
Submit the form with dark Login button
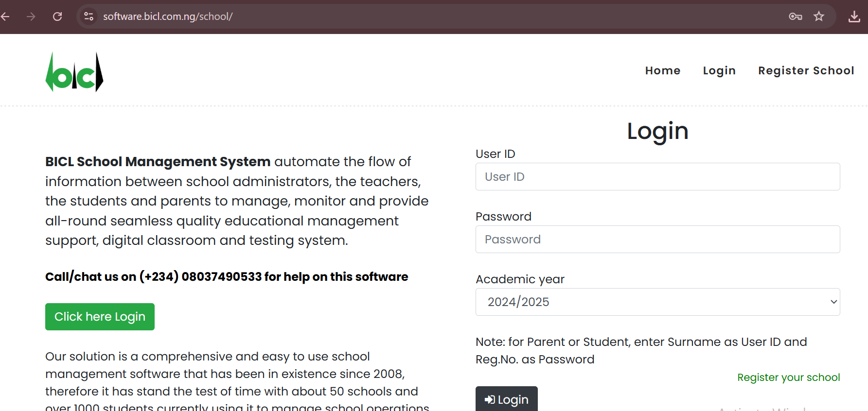coord(507,399)
